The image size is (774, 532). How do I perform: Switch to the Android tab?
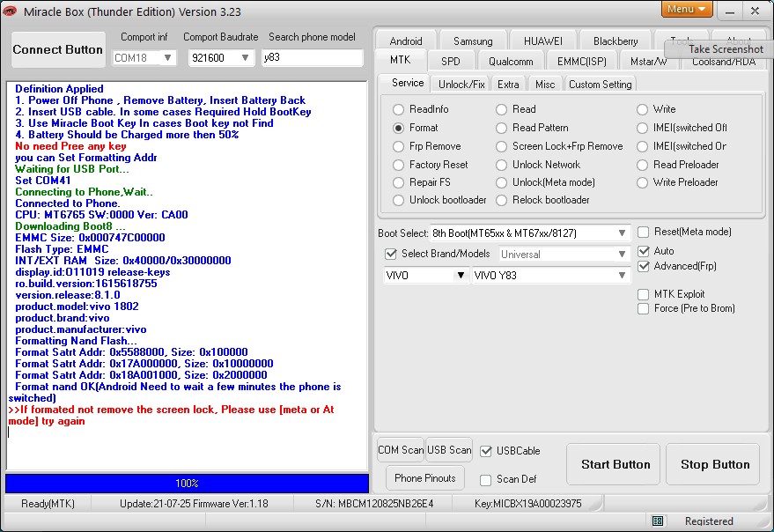(x=406, y=41)
